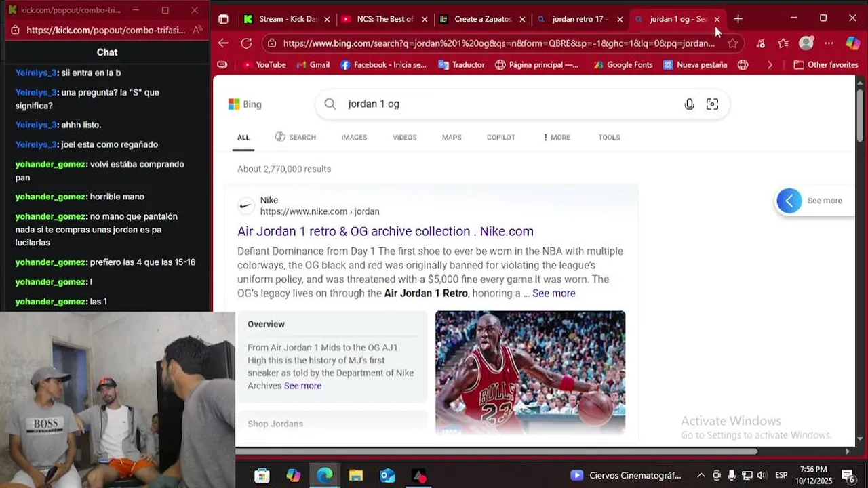Open the YouTube bookmark
The image size is (868, 488).
(264, 65)
